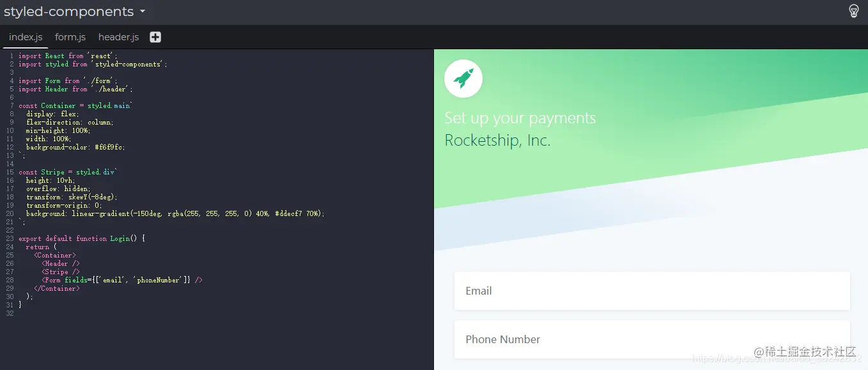The width and height of the screenshot is (868, 370).
Task: Click the 'transform: skewY(-8deg);' line
Action: tap(72, 197)
